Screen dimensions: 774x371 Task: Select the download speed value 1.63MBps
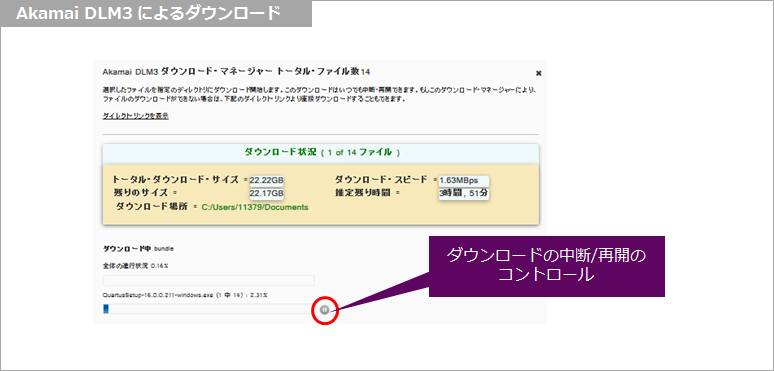click(x=464, y=180)
